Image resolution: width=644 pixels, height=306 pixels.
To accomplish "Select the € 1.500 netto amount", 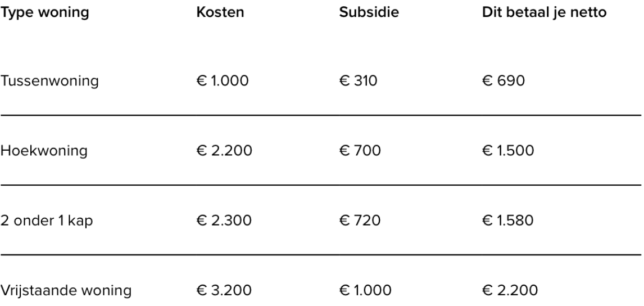I will [x=506, y=151].
